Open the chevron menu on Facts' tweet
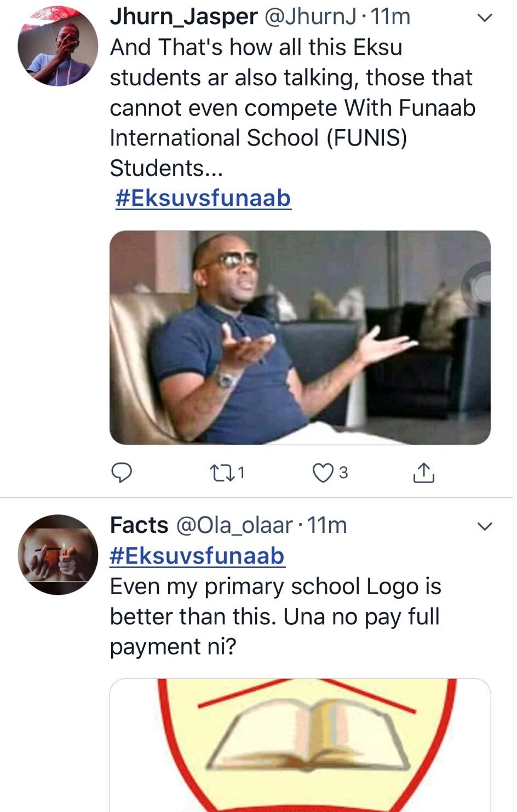The height and width of the screenshot is (812, 517). (x=485, y=526)
